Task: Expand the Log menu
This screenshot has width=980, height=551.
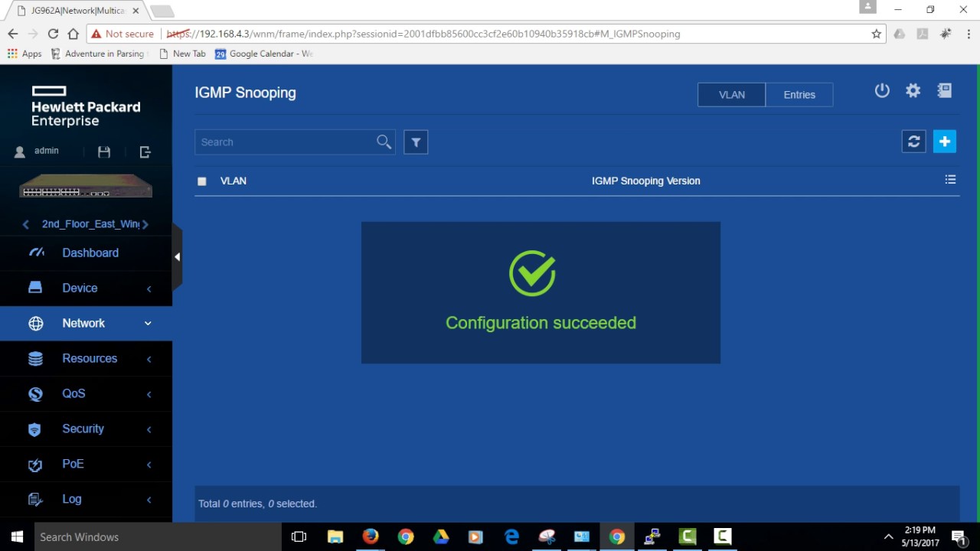Action: [x=86, y=499]
